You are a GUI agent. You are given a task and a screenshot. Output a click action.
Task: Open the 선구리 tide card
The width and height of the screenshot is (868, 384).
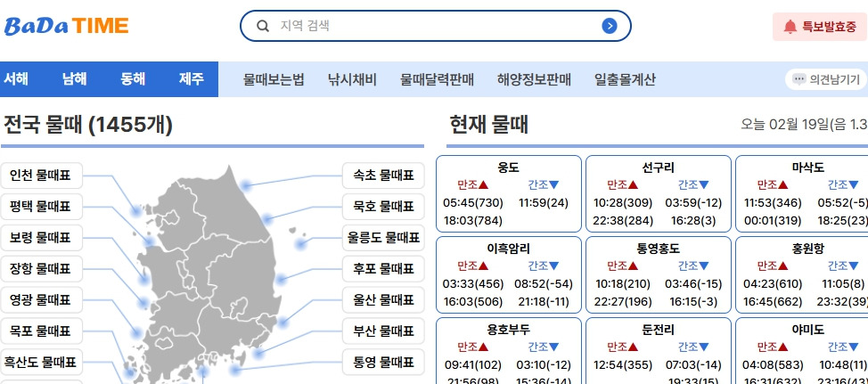[x=659, y=193]
